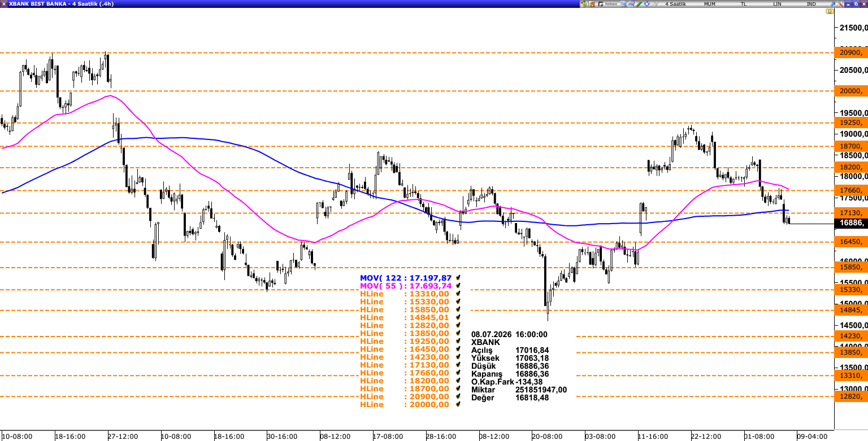Select the HLine 14230,00 legend entry
868x441 pixels.
405,357
